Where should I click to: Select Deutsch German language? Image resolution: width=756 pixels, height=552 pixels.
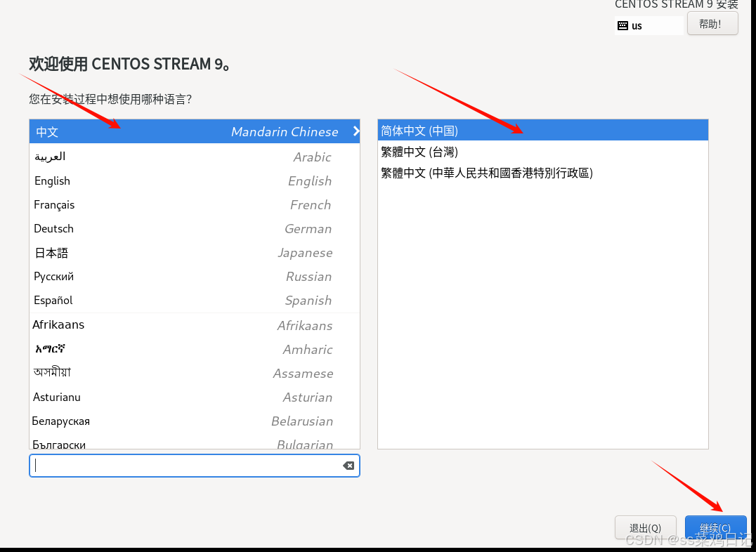[x=195, y=228]
